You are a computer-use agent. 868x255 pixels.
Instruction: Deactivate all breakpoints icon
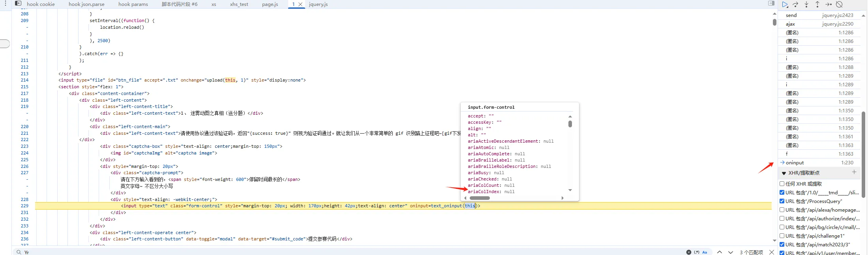840,4
